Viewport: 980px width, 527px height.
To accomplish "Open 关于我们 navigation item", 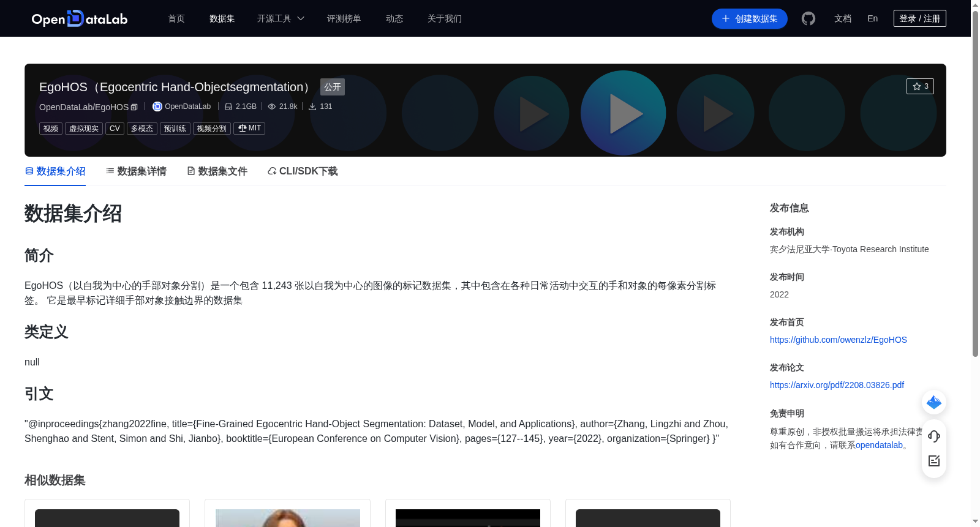I will 445,19.
